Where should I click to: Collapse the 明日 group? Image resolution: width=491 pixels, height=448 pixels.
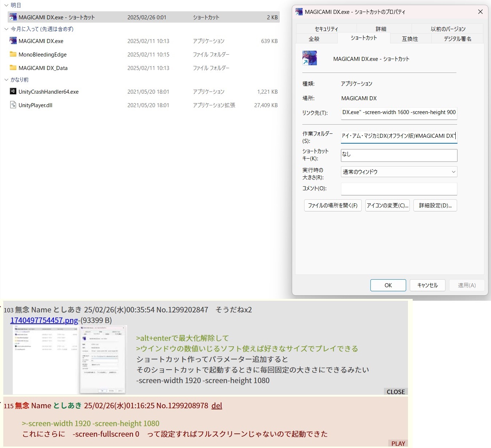[6, 5]
